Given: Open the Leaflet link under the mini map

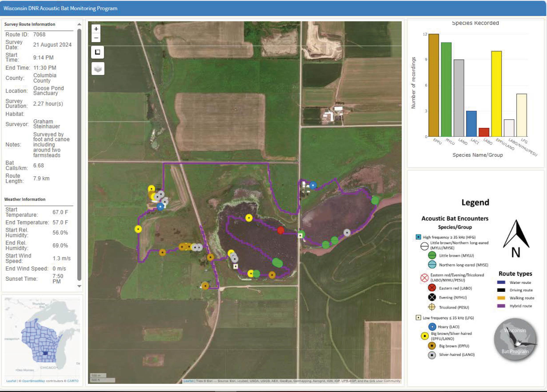Looking at the screenshot, I should [x=11, y=381].
